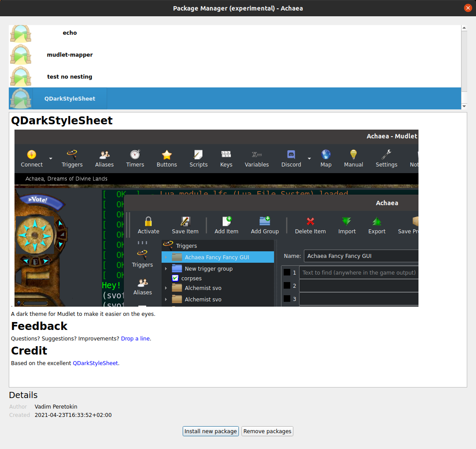Click the compass rose in the preview

click(x=35, y=235)
